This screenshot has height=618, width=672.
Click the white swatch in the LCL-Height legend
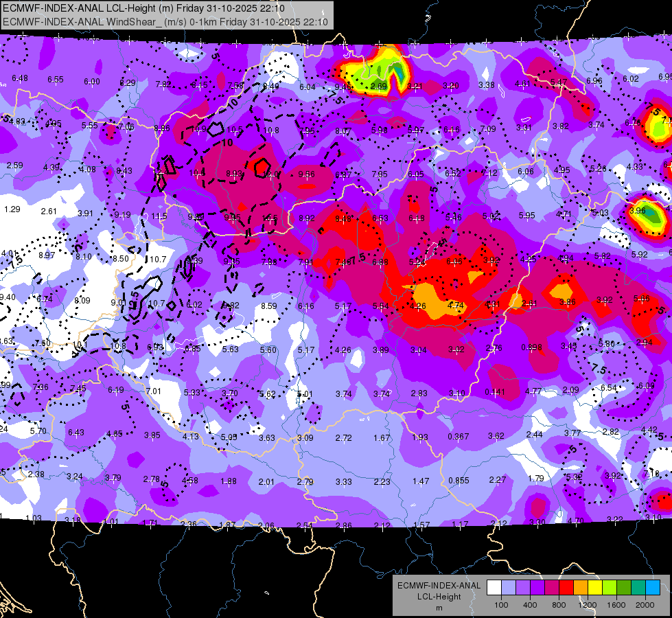coord(494,587)
